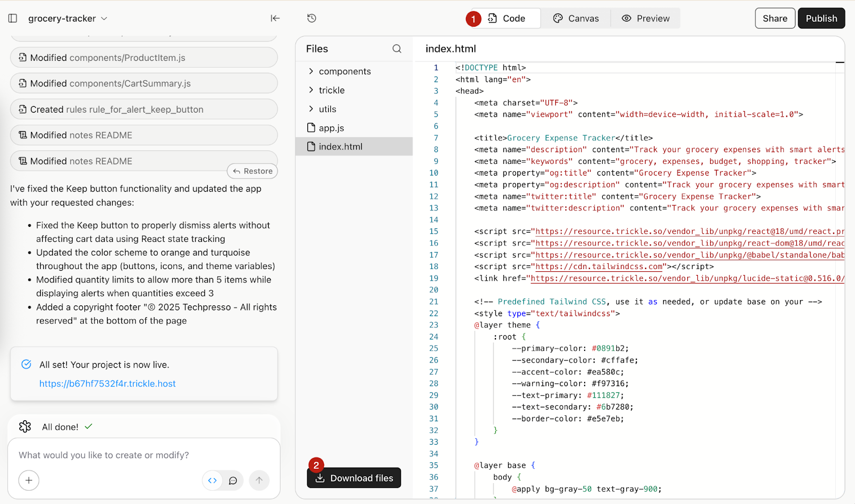Expand the trickle folder
The image size is (855, 504).
(354, 90)
